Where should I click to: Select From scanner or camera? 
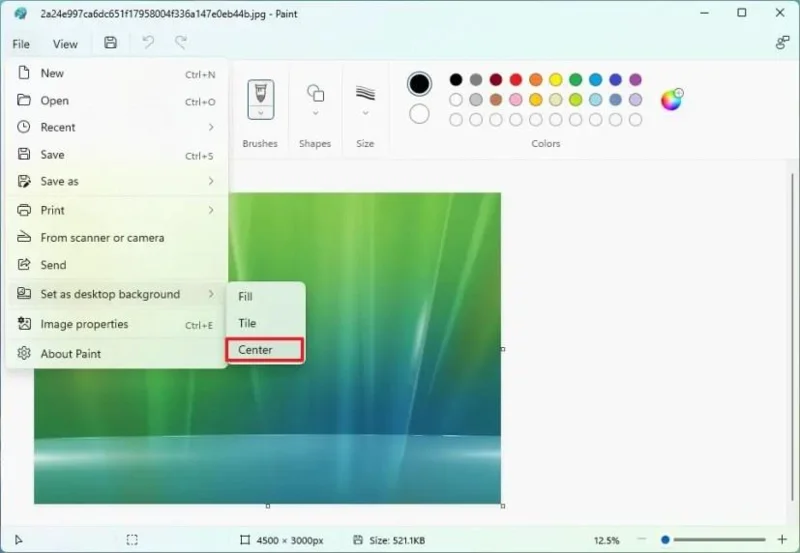coord(117,238)
